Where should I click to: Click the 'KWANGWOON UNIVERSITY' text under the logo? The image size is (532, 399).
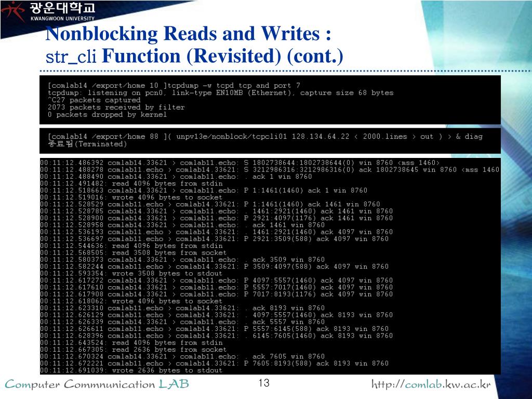(62, 19)
